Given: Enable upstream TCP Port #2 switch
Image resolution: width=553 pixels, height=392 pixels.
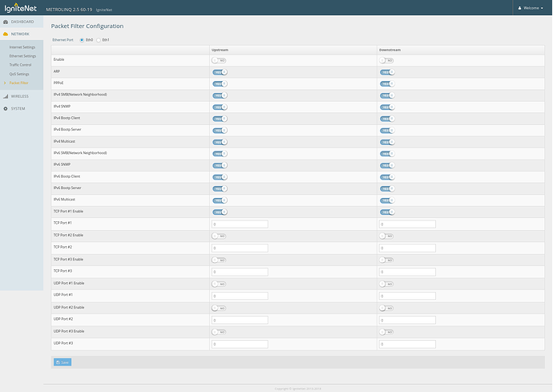Looking at the screenshot, I should point(219,236).
